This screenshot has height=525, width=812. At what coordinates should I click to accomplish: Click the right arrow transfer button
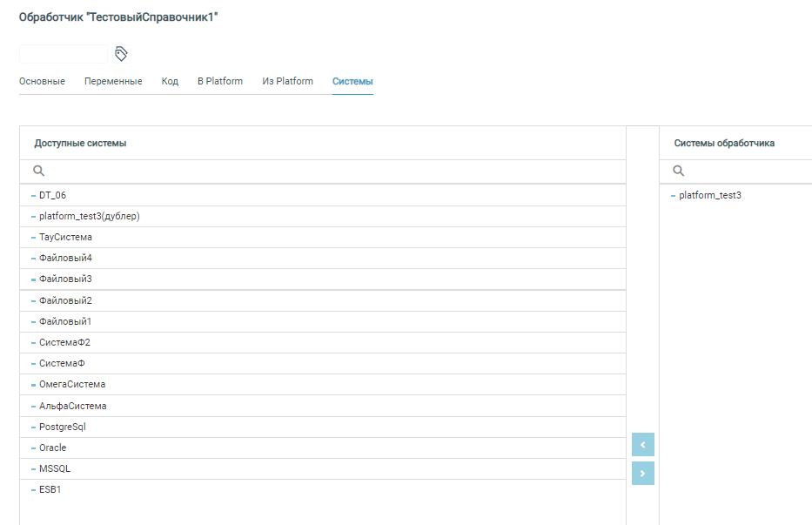642,474
